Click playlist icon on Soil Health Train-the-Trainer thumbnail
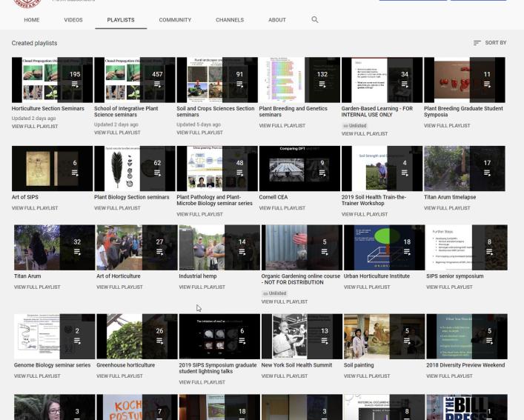Screen dimensions: 524x420 coord(405,173)
